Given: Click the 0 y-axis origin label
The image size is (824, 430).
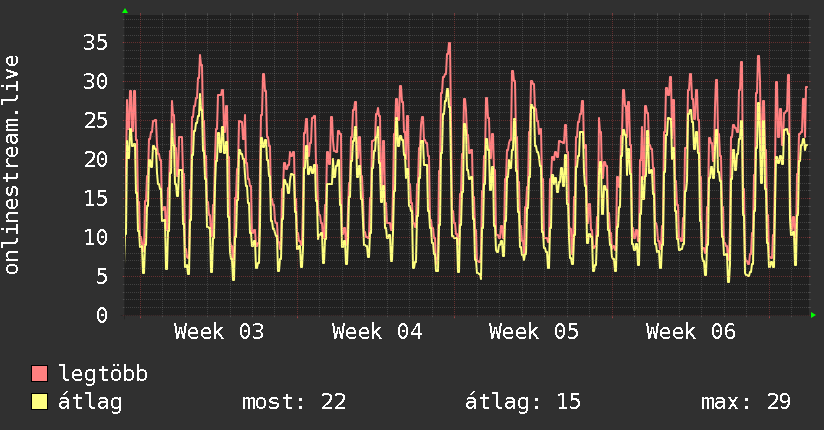Looking at the screenshot, I should coord(101,315).
